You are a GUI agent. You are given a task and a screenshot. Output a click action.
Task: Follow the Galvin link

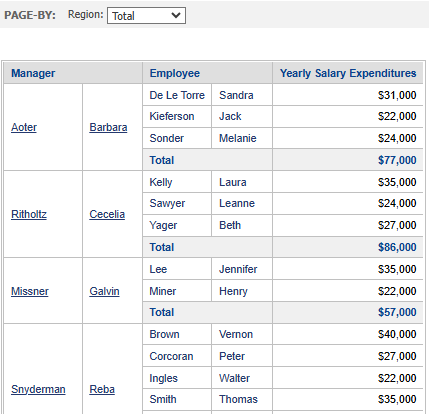coord(104,291)
